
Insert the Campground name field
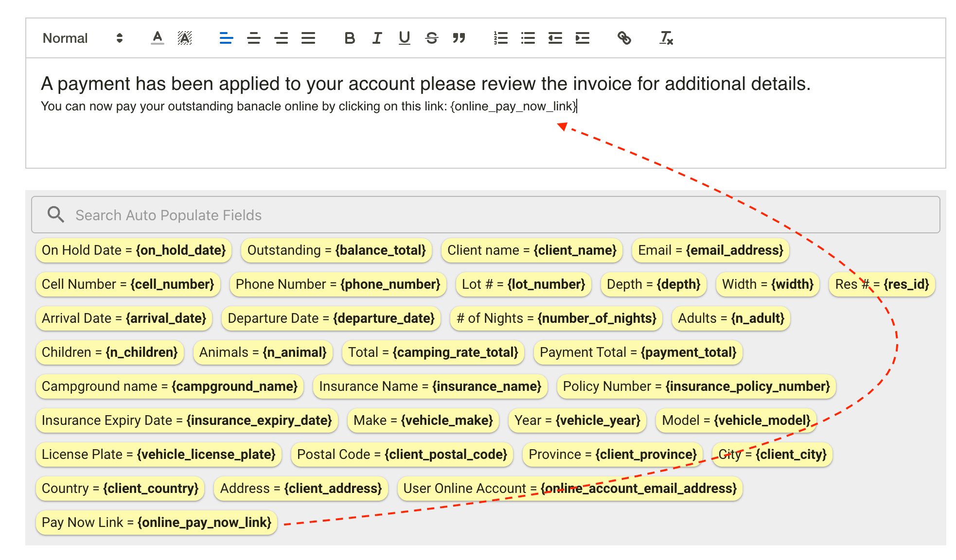[170, 386]
